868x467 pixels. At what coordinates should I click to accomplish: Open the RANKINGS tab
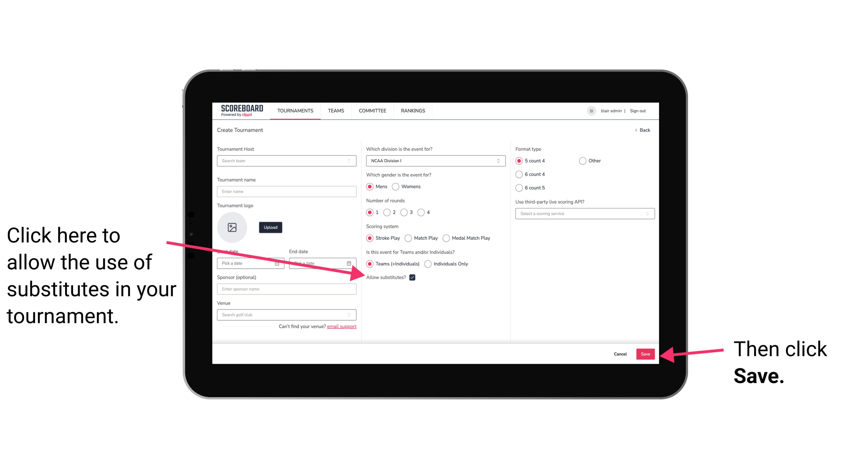(x=414, y=110)
